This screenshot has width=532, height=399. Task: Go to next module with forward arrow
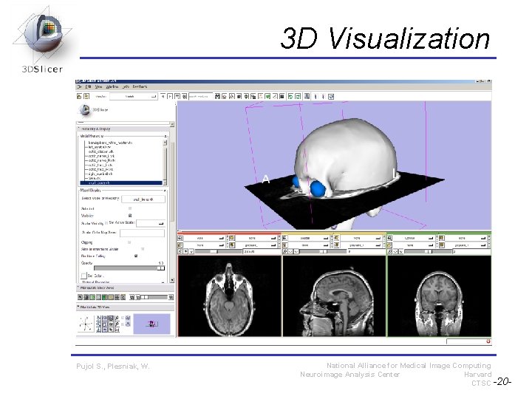click(171, 96)
